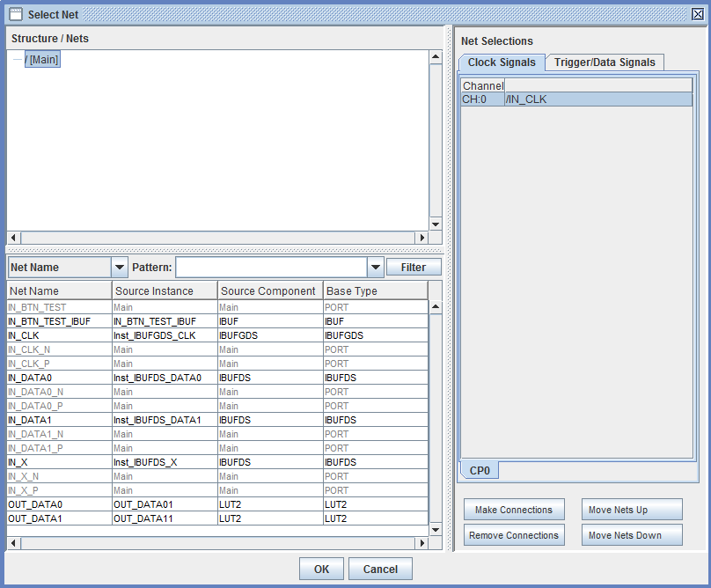Select the IN_DATA1_P net row
711x588 pixels.
(217, 448)
